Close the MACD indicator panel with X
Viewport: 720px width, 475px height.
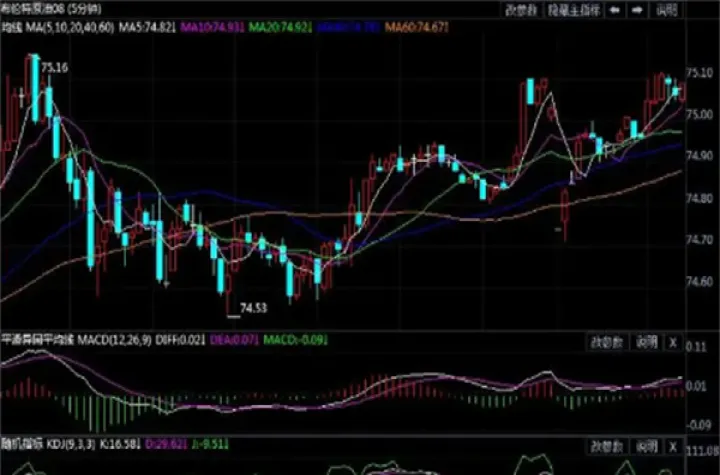[673, 342]
